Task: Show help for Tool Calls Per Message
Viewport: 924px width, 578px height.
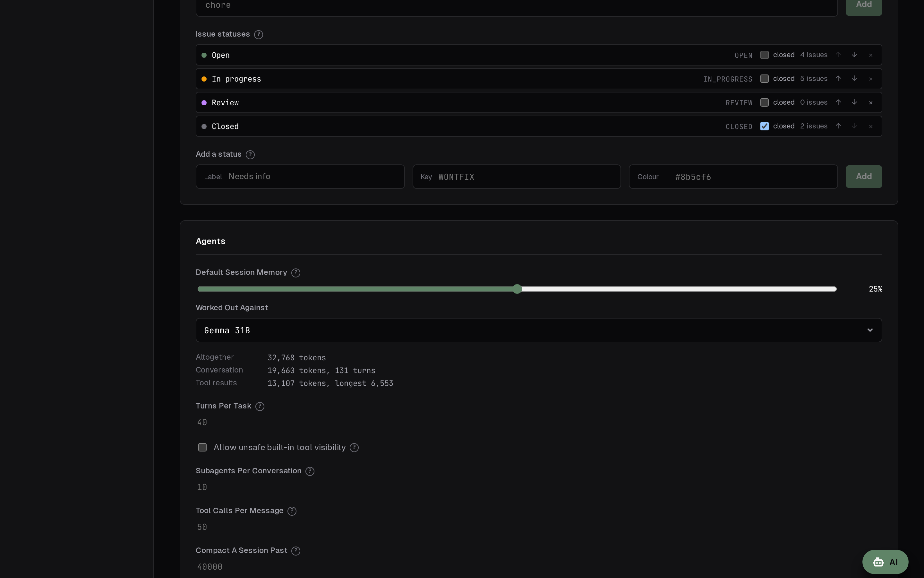Action: [292, 511]
